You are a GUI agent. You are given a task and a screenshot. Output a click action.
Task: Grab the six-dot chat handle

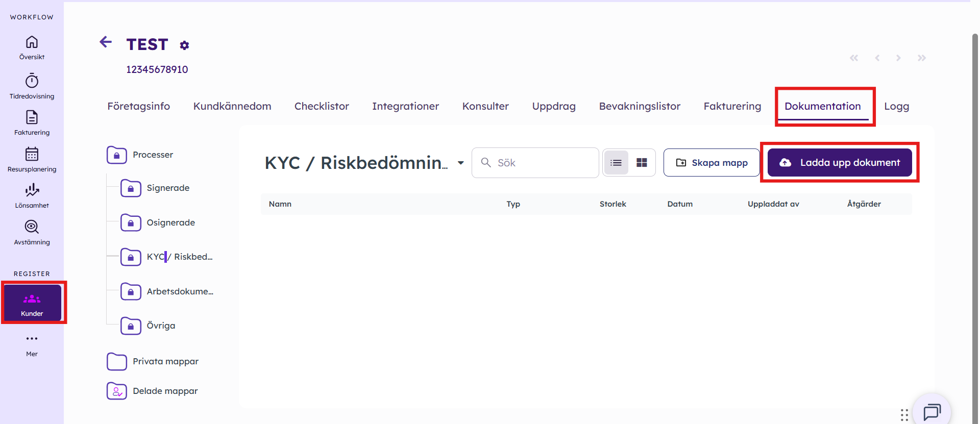click(x=904, y=415)
